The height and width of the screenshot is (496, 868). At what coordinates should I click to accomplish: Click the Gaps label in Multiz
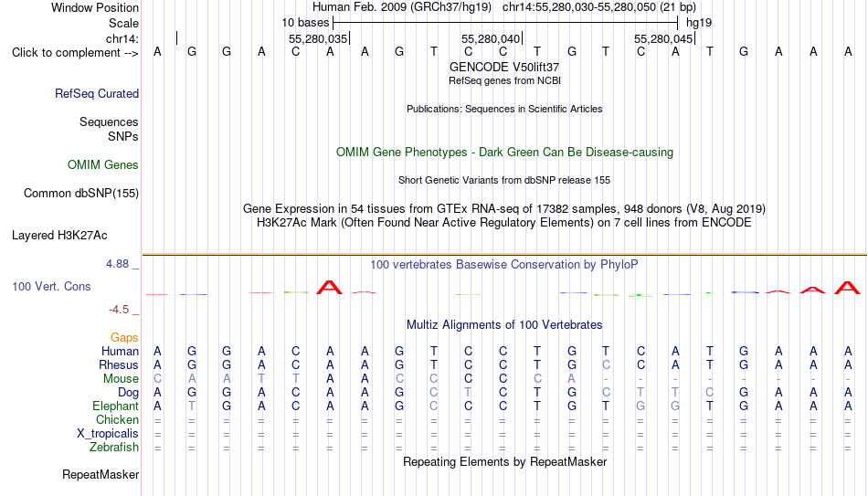[124, 338]
